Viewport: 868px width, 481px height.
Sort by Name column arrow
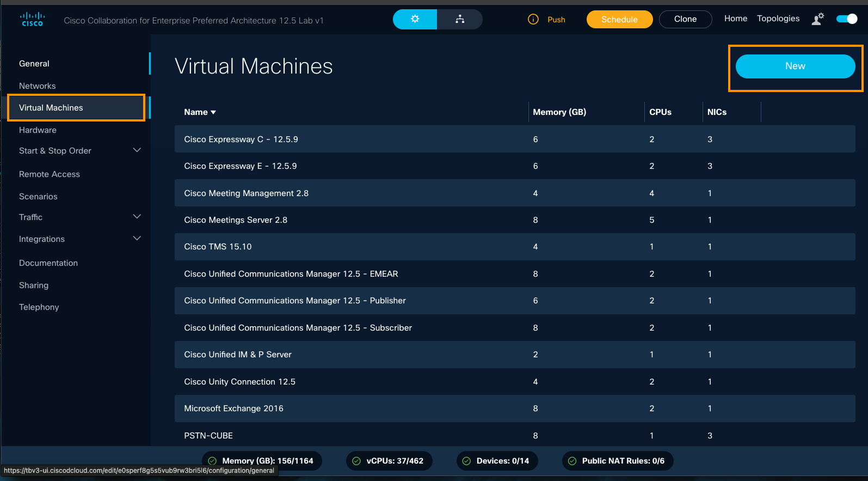click(x=213, y=112)
